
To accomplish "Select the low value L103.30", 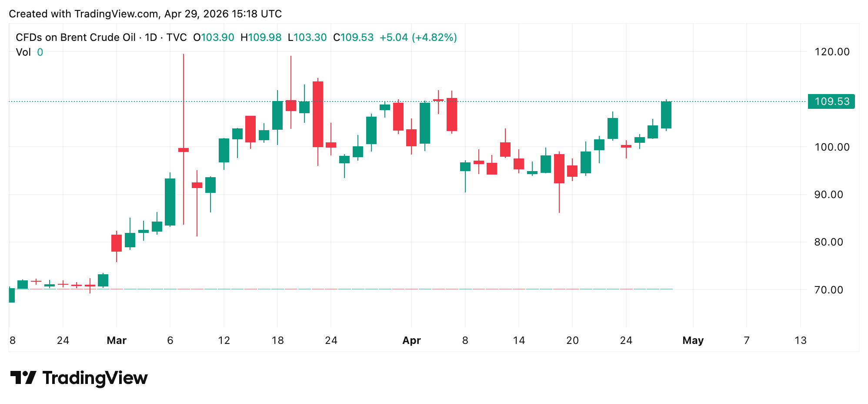I will [x=307, y=37].
